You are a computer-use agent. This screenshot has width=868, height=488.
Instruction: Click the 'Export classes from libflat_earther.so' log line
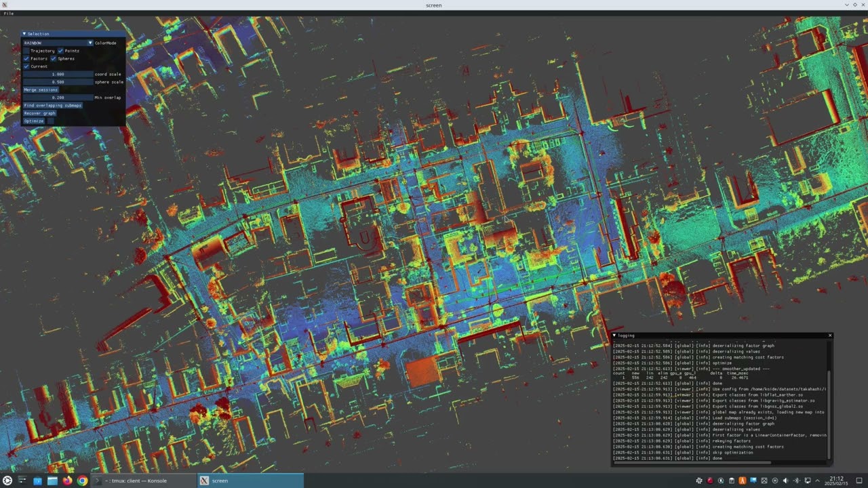coord(708,394)
